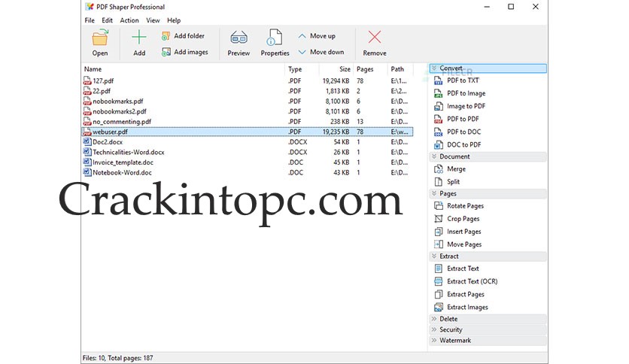Select the file nobookmarks2.pdf
The image size is (629, 364).
click(x=120, y=111)
